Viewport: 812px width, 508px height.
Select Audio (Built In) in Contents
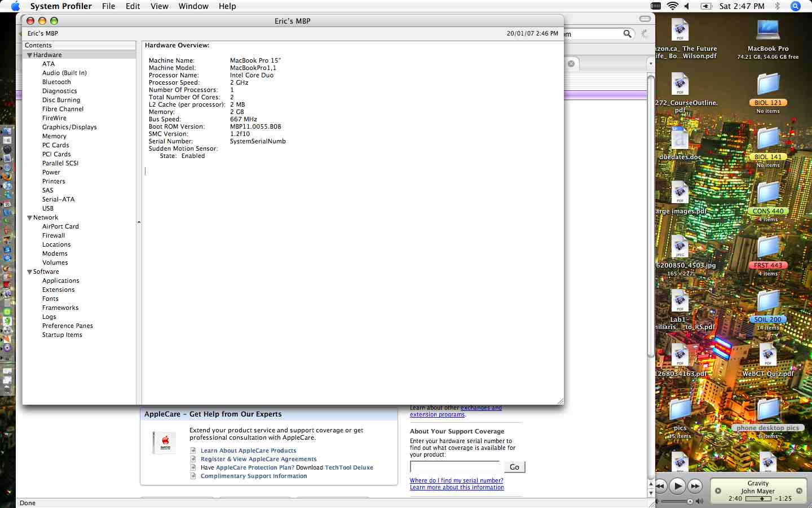(64, 73)
